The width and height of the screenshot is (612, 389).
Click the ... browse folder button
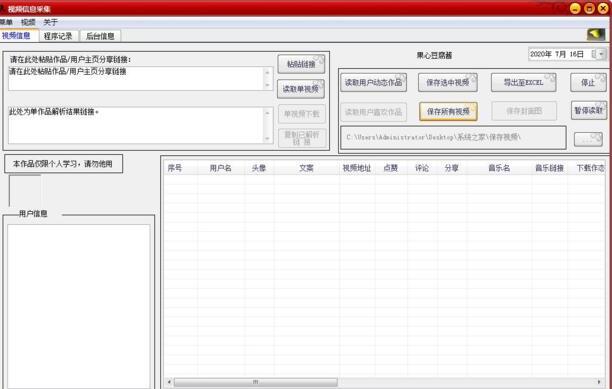(588, 139)
